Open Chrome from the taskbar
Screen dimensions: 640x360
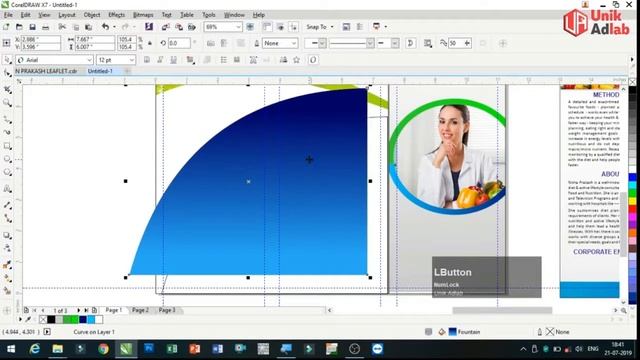pyautogui.click(x=103, y=349)
